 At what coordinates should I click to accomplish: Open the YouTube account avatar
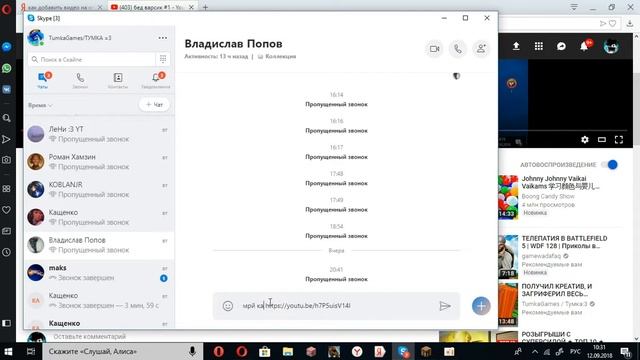click(611, 46)
